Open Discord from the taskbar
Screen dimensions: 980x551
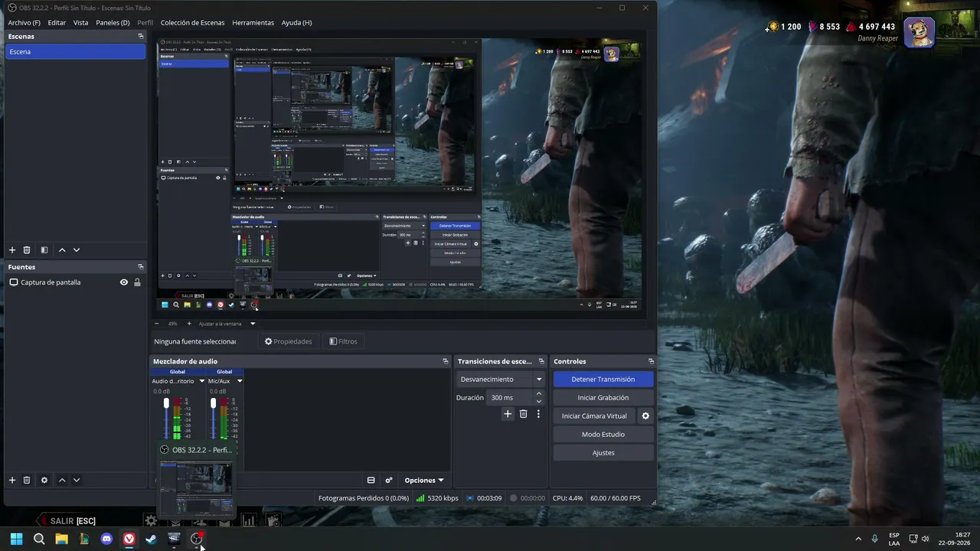[x=106, y=539]
